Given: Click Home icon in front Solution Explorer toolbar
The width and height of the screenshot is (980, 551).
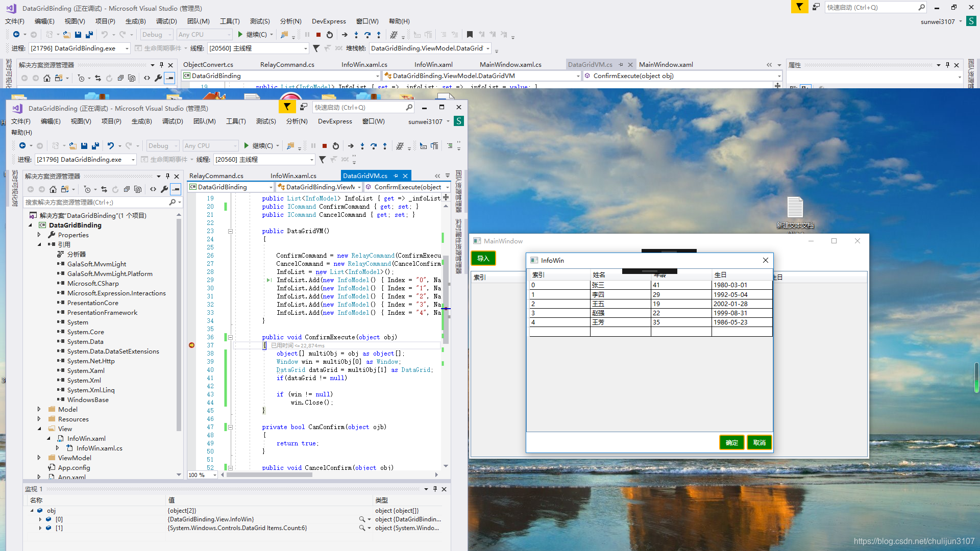Looking at the screenshot, I should click(53, 189).
